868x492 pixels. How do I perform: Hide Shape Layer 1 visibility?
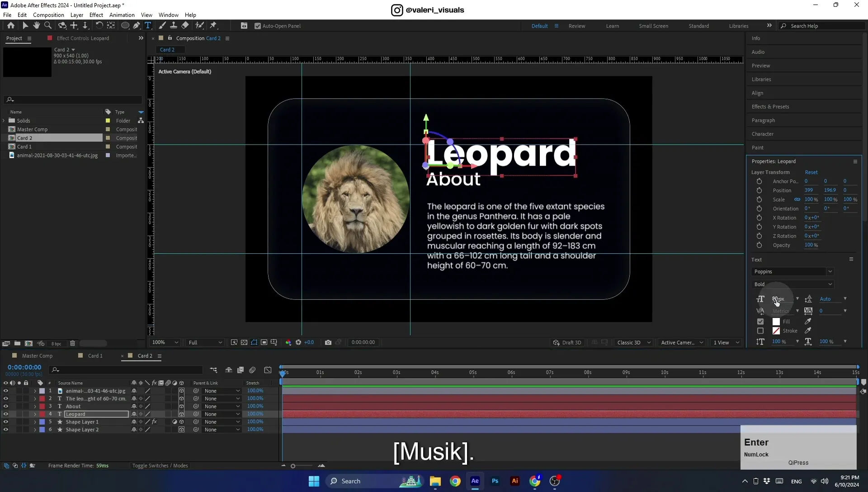(6, 422)
